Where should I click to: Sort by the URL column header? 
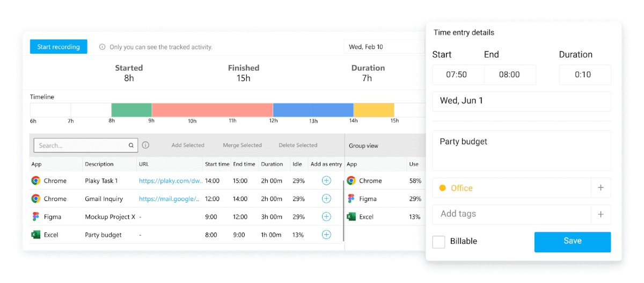click(x=144, y=164)
